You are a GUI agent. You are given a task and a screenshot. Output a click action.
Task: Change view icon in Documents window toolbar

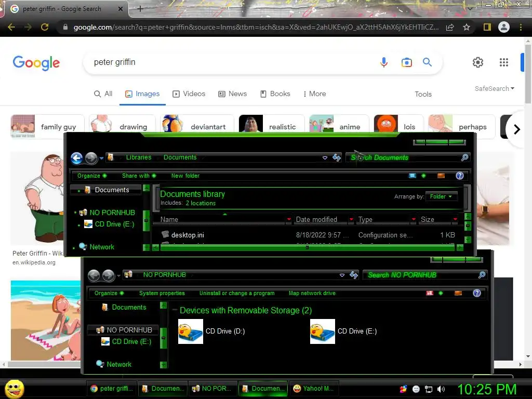pos(412,176)
